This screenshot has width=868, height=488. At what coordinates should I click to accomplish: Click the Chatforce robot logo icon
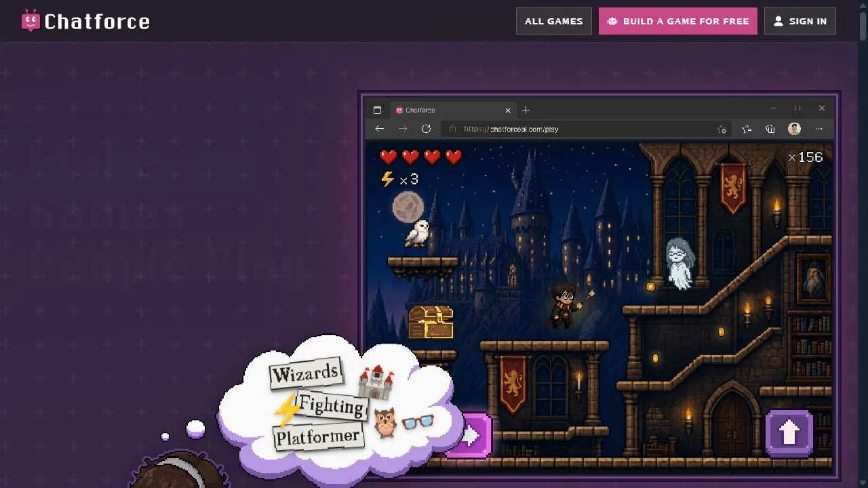pos(31,21)
